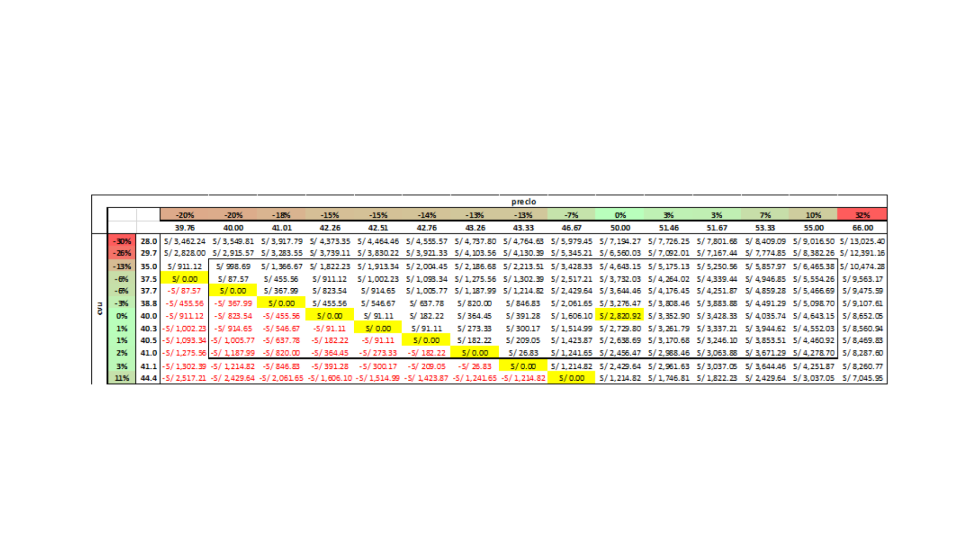Viewport: 980px width, 551px height.
Task: Click the yellow S/ 0.00 in 44.4 row
Action: pyautogui.click(x=571, y=378)
